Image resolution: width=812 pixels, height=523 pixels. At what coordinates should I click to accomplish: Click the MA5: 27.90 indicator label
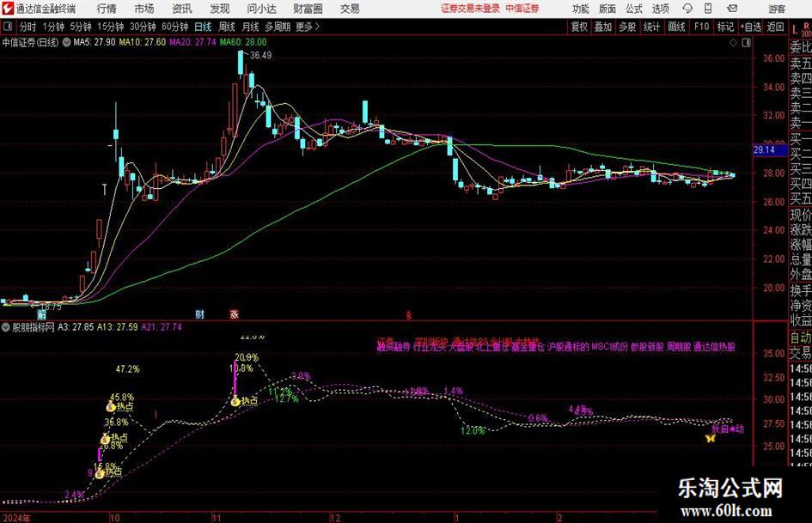tap(95, 42)
